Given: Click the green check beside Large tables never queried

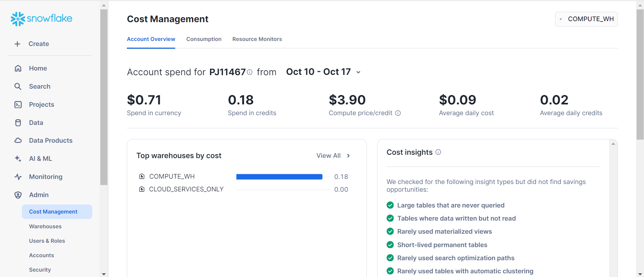Looking at the screenshot, I should point(390,205).
